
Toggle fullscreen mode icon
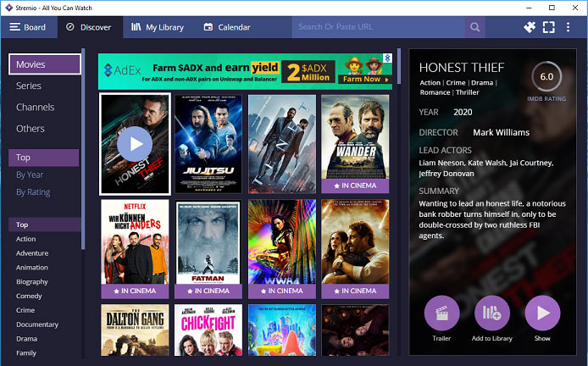549,27
